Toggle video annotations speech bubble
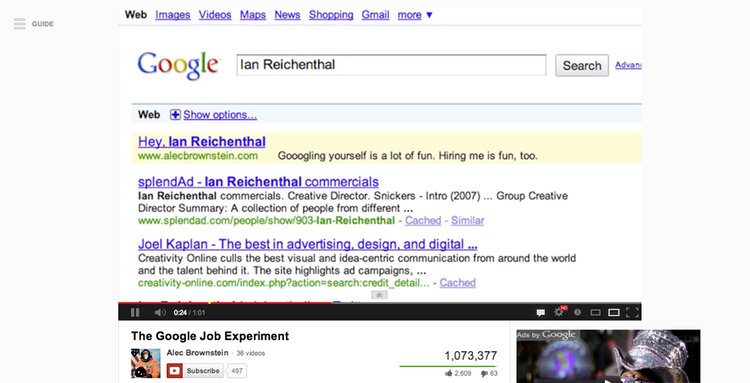 click(540, 313)
